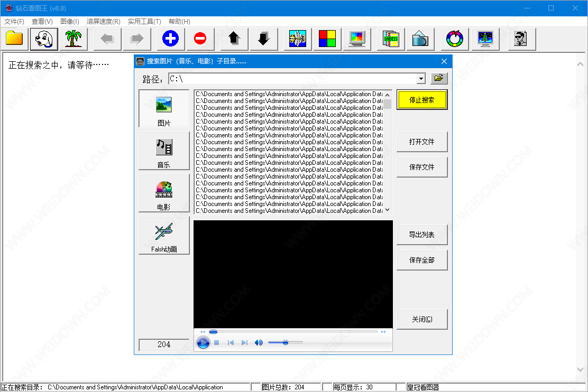The image size is (588, 392).
Task: Click the 打开文件 button
Action: [422, 142]
